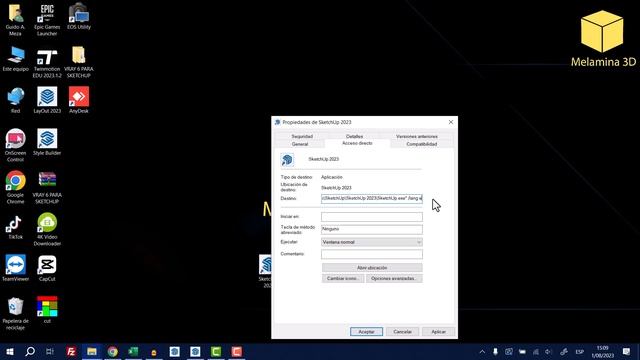Open the Ejecutar Ventana normal dropdown
Image resolution: width=640 pixels, height=360 pixels.
click(371, 242)
